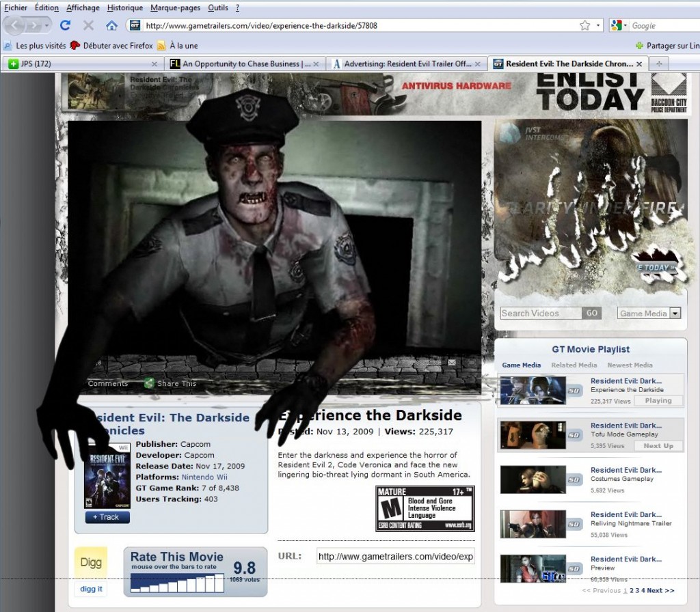Click the stop loading X icon

pyautogui.click(x=88, y=25)
